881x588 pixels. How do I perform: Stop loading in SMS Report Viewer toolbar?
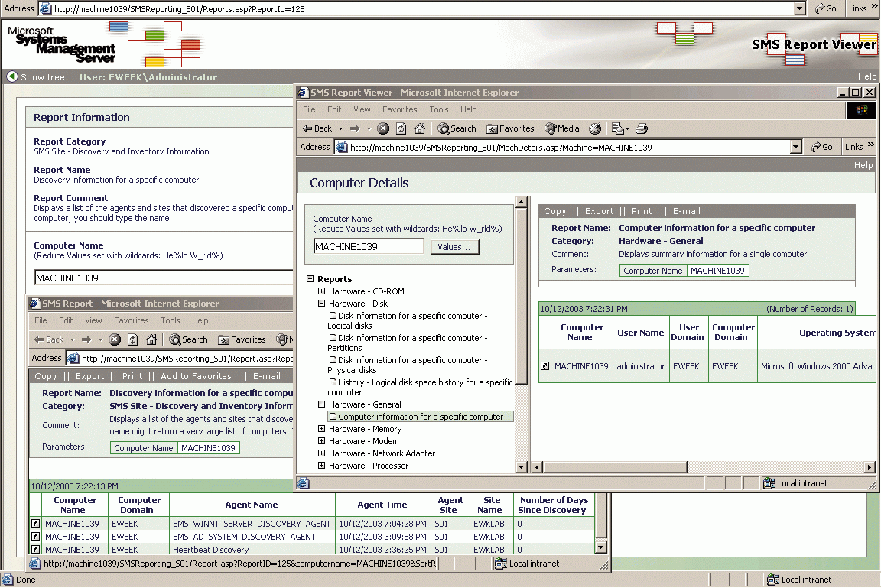pos(383,128)
